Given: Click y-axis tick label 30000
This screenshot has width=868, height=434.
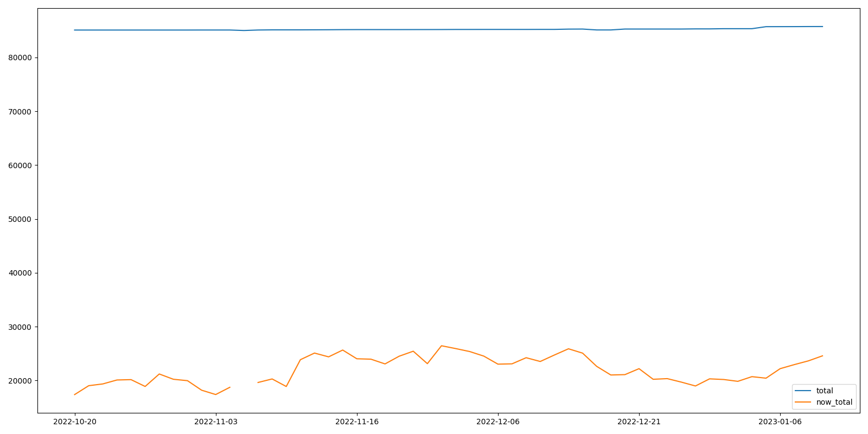Looking at the screenshot, I should [21, 327].
